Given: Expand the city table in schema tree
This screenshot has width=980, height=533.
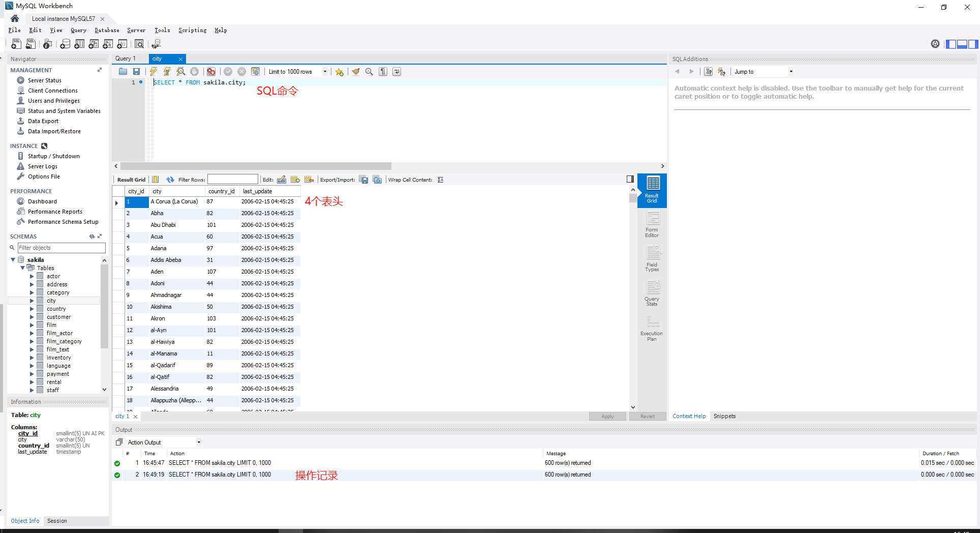Looking at the screenshot, I should click(32, 301).
